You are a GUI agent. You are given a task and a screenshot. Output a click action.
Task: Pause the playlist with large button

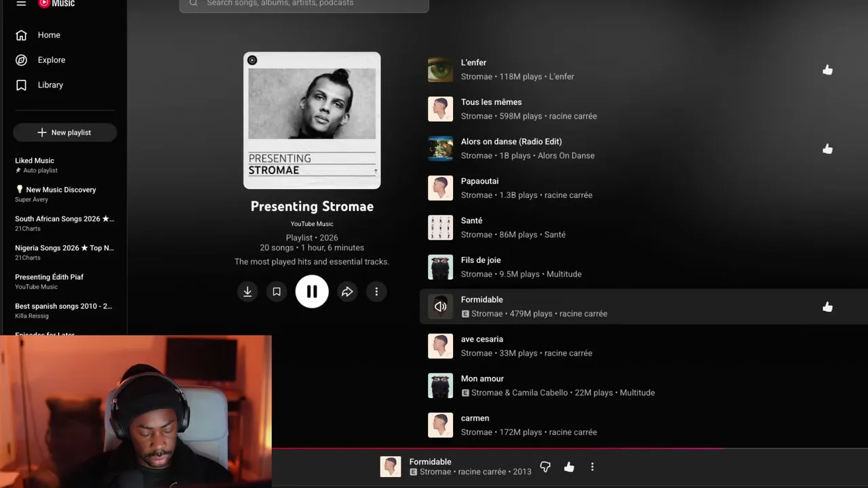pos(312,291)
